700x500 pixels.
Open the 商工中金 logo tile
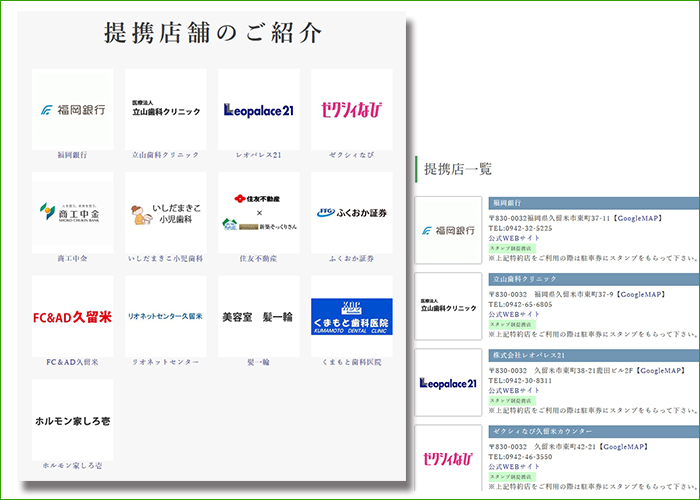click(72, 213)
